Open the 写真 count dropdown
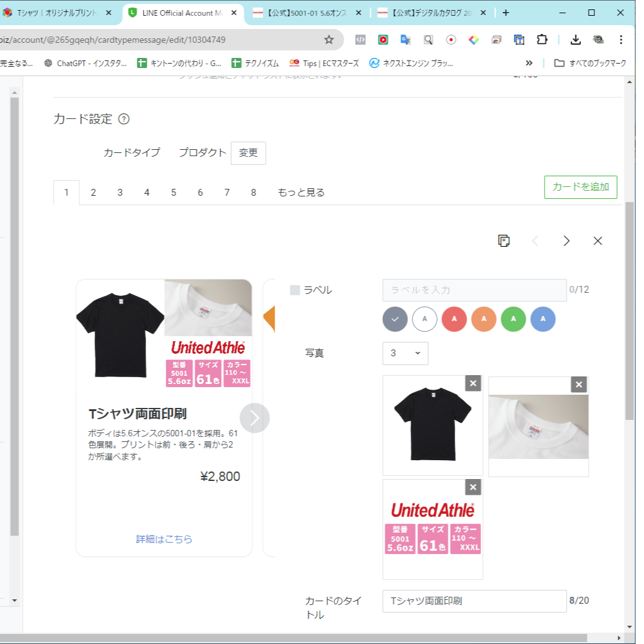Image resolution: width=644 pixels, height=644 pixels. (405, 353)
